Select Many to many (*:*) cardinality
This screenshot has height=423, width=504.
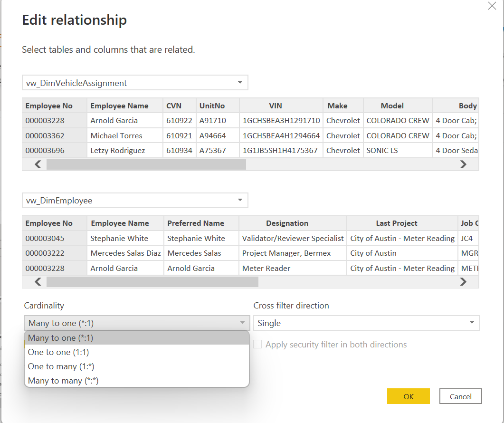pos(62,380)
